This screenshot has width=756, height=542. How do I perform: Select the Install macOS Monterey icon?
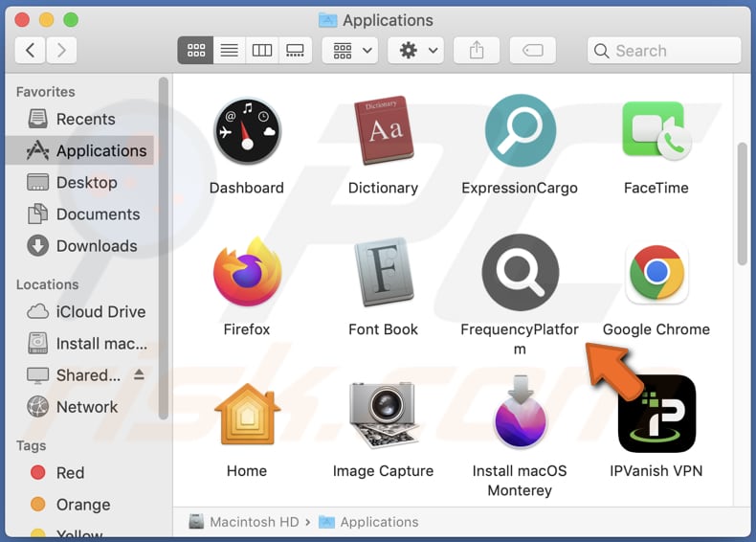coord(521,412)
